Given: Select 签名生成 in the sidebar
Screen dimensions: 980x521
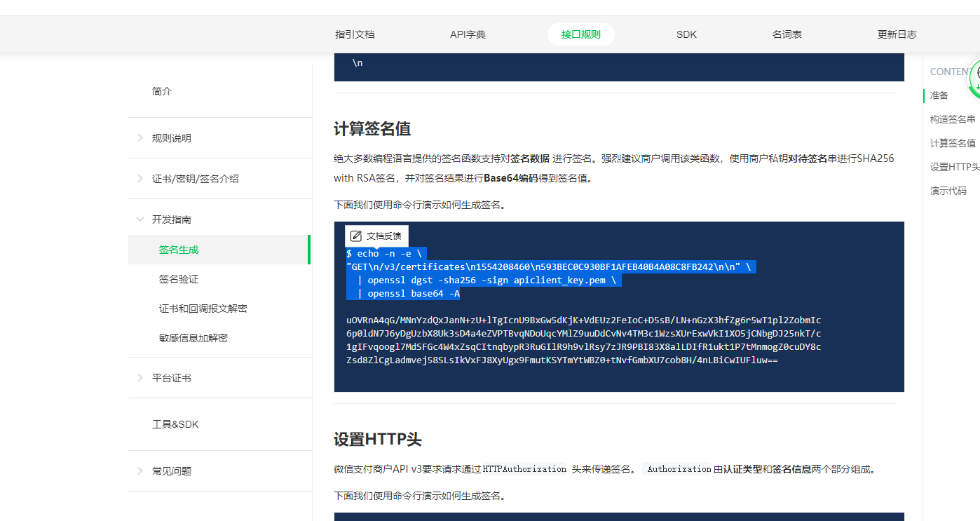Looking at the screenshot, I should (219, 250).
